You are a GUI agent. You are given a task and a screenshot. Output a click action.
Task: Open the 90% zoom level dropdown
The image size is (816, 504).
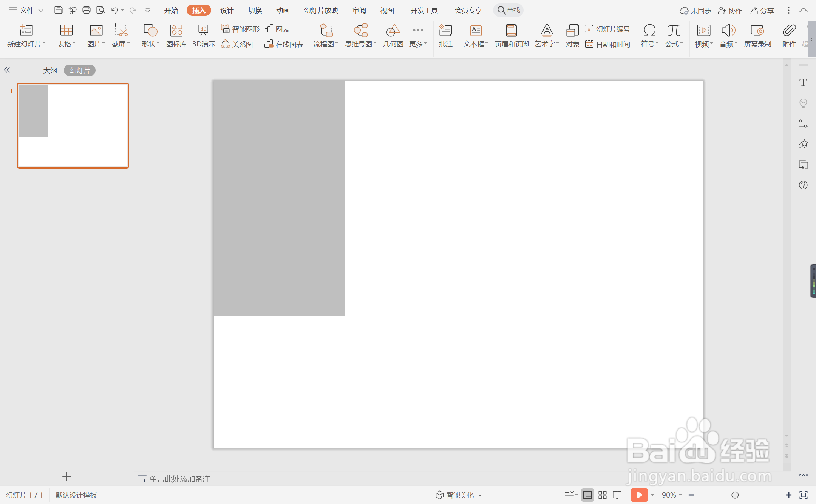pos(672,495)
